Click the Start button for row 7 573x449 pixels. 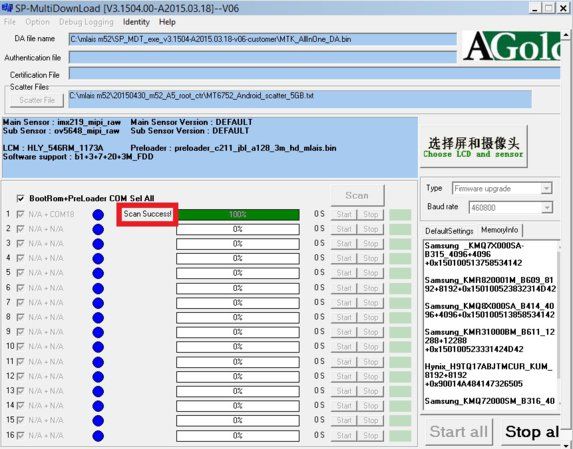tap(344, 303)
